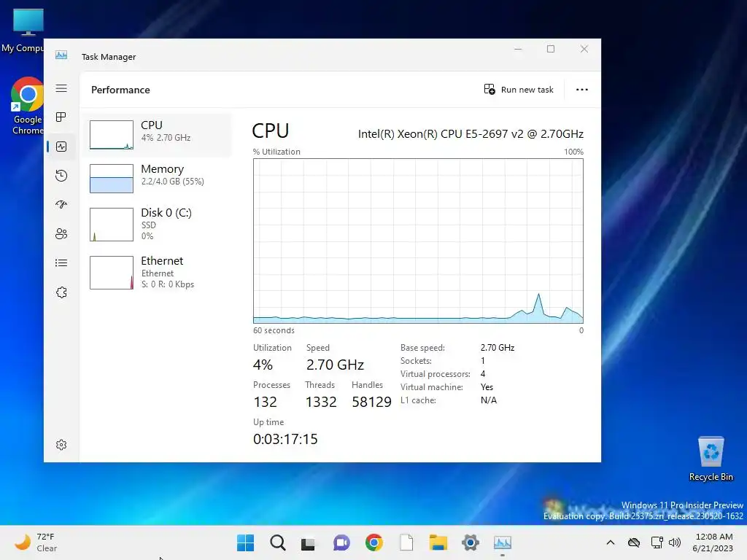Click the 132 processes value
The height and width of the screenshot is (560, 747).
pyautogui.click(x=265, y=402)
